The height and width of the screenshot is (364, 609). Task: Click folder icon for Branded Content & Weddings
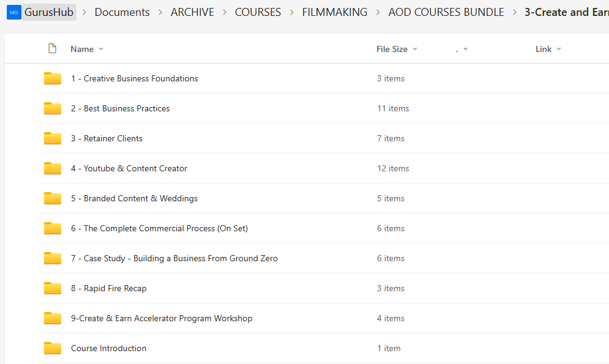tap(53, 198)
